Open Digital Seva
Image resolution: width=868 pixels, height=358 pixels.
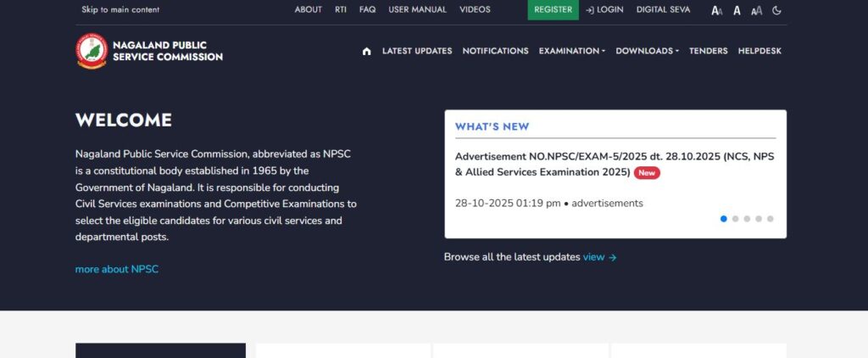[x=663, y=10]
